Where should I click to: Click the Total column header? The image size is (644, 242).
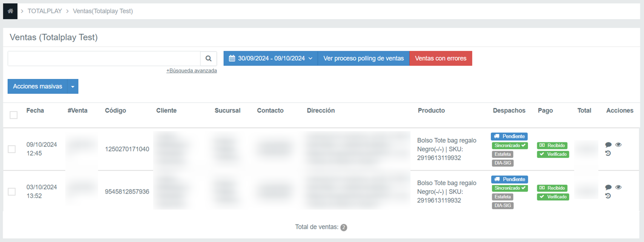584,110
